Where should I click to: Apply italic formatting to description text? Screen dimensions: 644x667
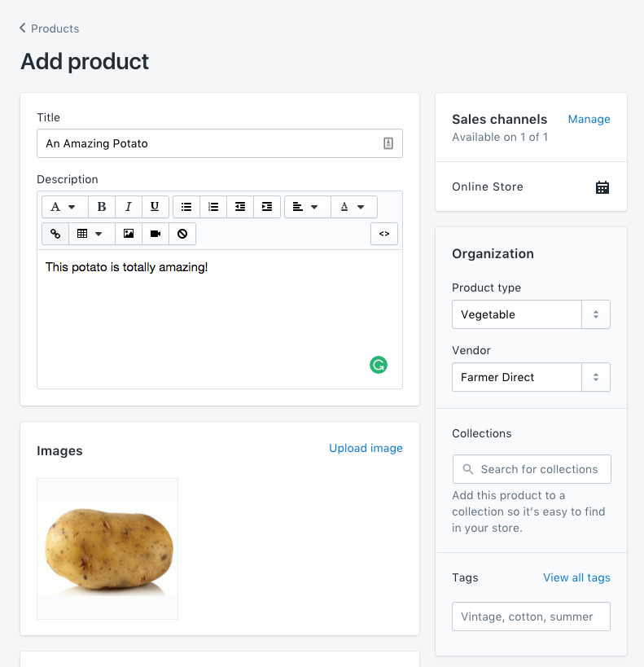[x=128, y=206]
